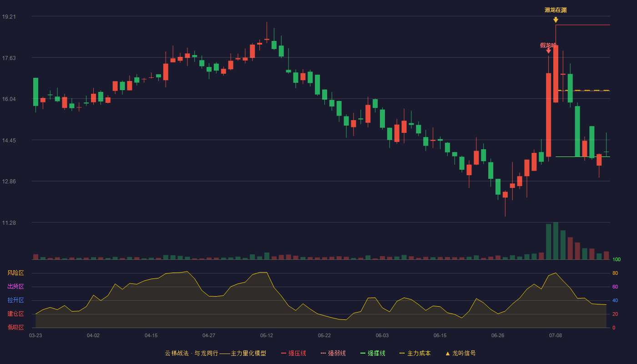Click the red strong-pressure line near the top right
The width and height of the screenshot is (637, 364).
(583, 25)
